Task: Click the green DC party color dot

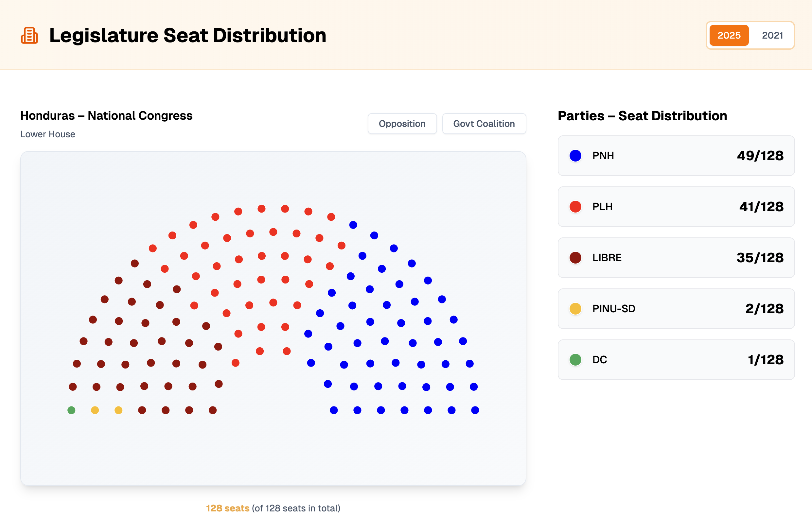Action: [x=575, y=360]
